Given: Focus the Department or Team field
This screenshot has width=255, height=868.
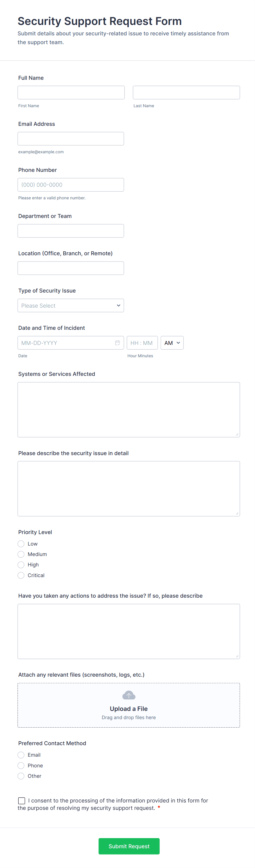Looking at the screenshot, I should pos(71,231).
